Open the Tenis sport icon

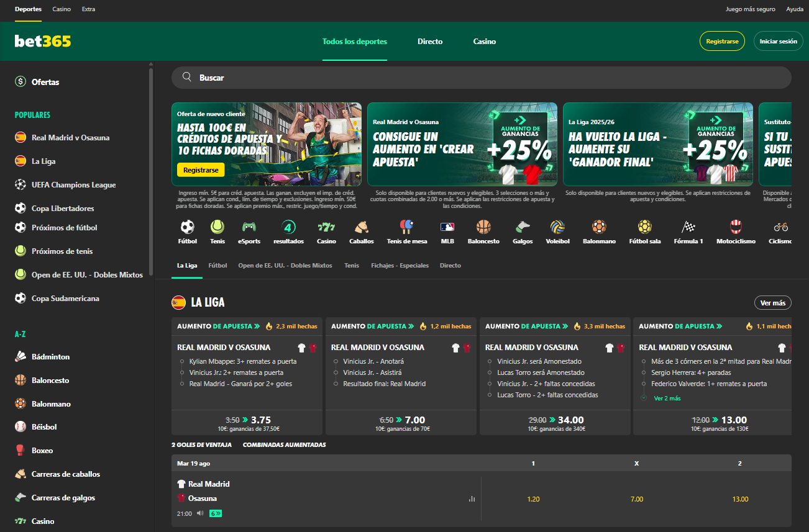coord(217,232)
